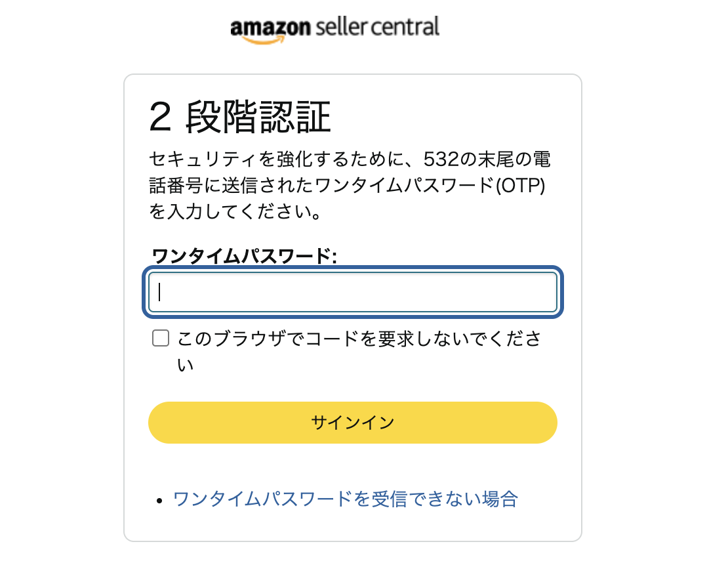Click the word "amazon" in the logo
Viewport: 728px width, 567px height.
270,28
